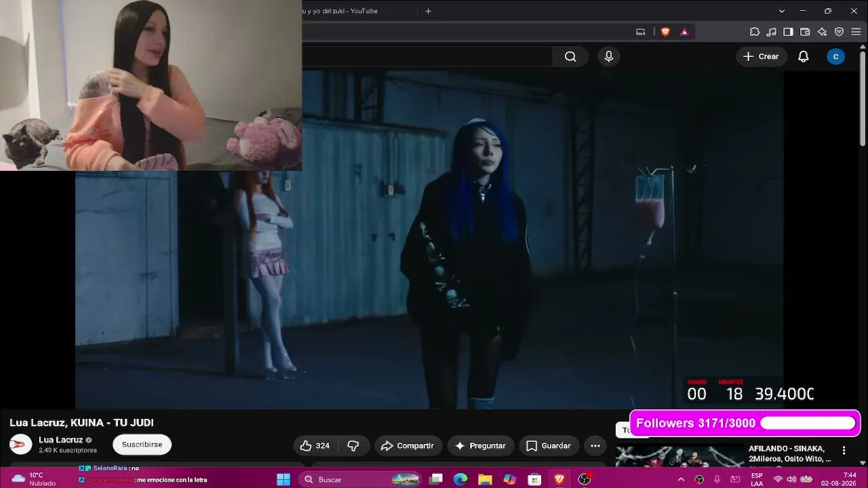Open File Explorer from the taskbar

pyautogui.click(x=485, y=479)
